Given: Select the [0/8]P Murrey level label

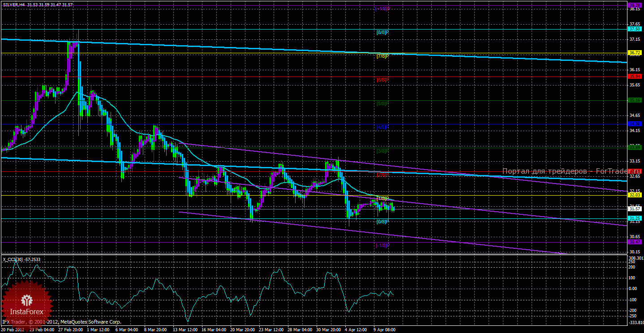Looking at the screenshot, I should (x=382, y=222).
